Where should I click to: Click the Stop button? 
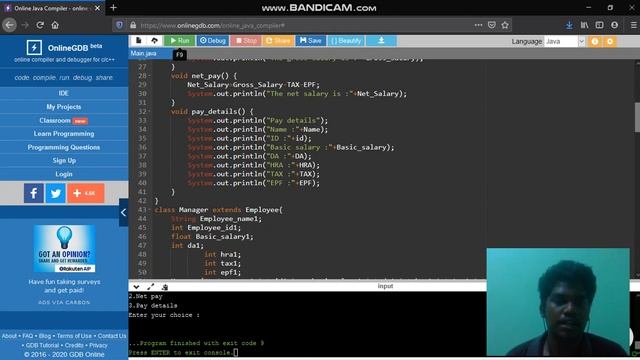tap(246, 40)
